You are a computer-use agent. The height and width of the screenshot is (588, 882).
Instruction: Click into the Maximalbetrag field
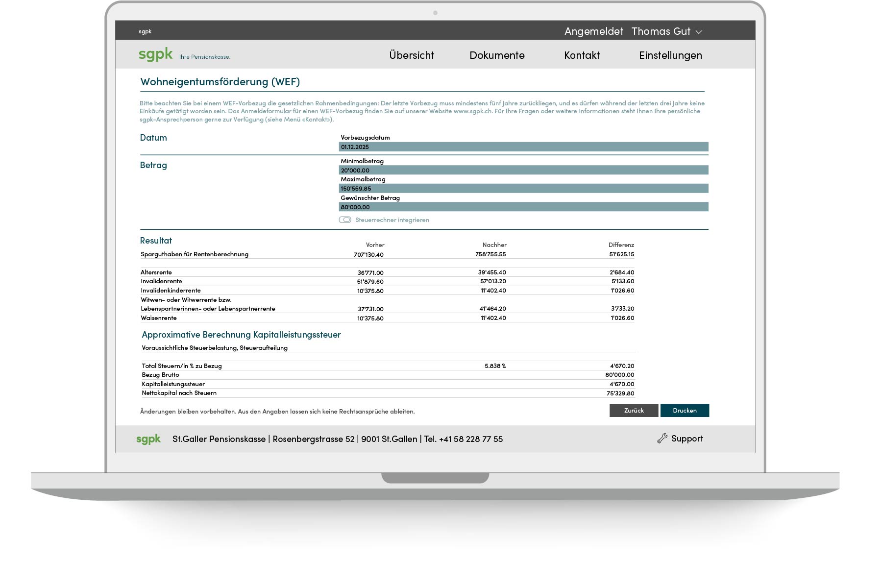[x=523, y=189]
